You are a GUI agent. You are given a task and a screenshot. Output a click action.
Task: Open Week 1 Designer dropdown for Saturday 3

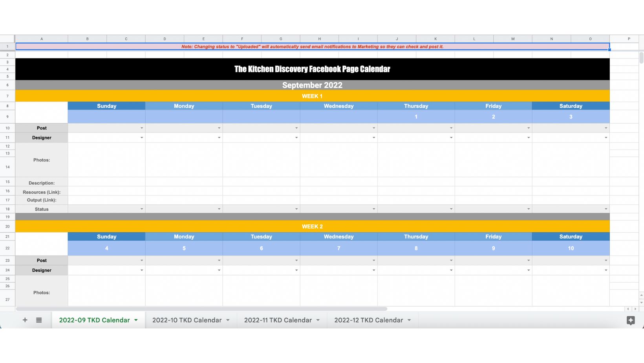tap(606, 137)
